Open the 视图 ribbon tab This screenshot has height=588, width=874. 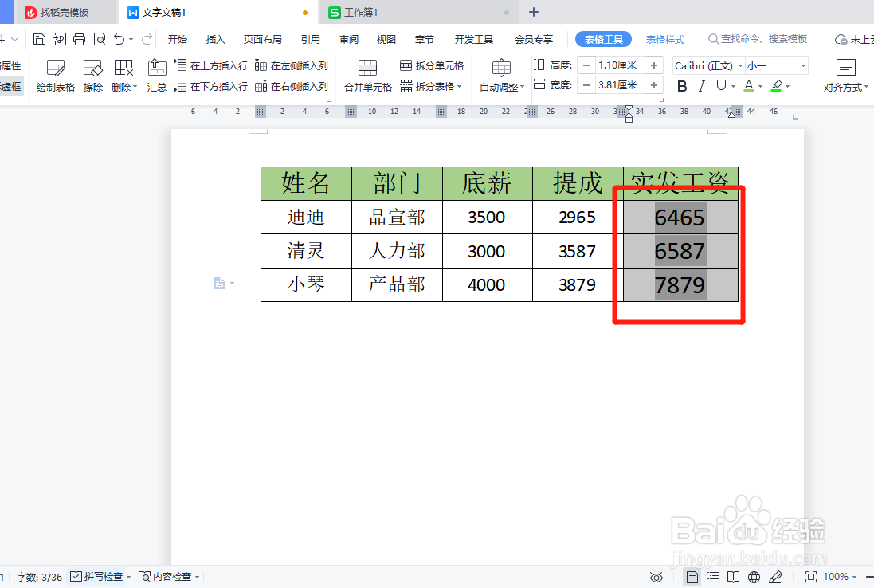point(386,40)
